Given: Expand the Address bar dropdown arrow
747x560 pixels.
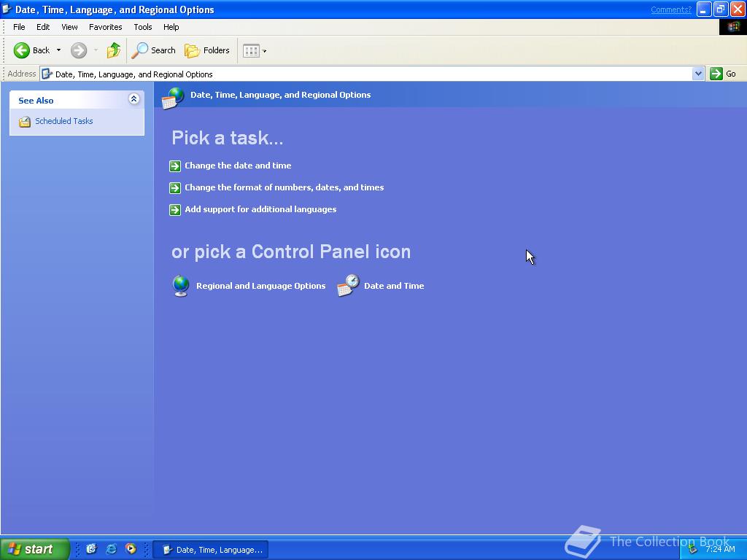Looking at the screenshot, I should [x=698, y=74].
